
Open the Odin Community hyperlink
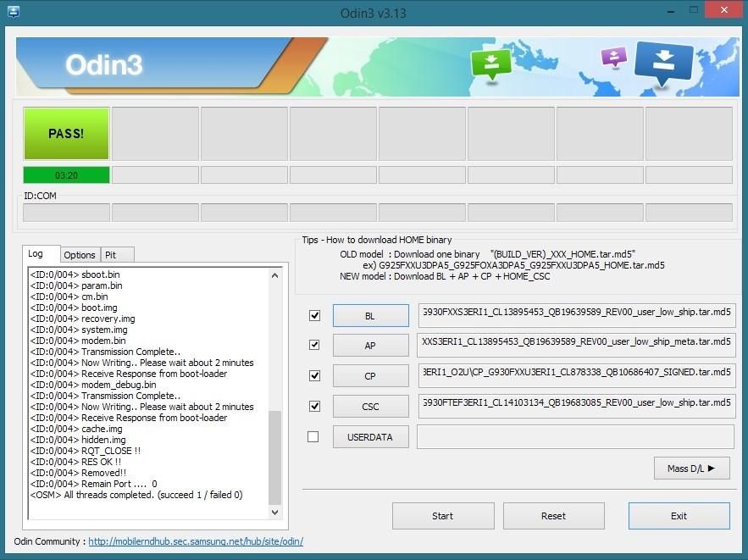(196, 541)
